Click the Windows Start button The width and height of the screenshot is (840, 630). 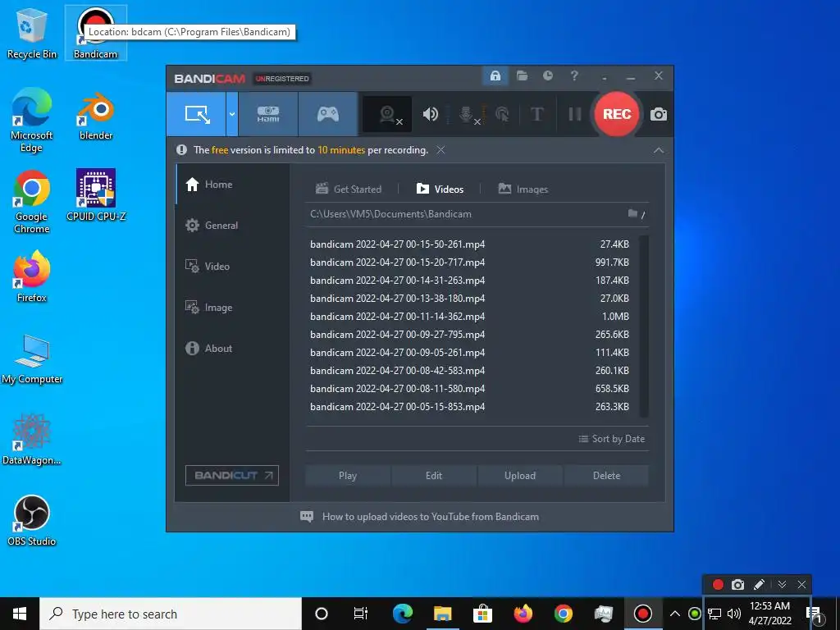pos(20,614)
